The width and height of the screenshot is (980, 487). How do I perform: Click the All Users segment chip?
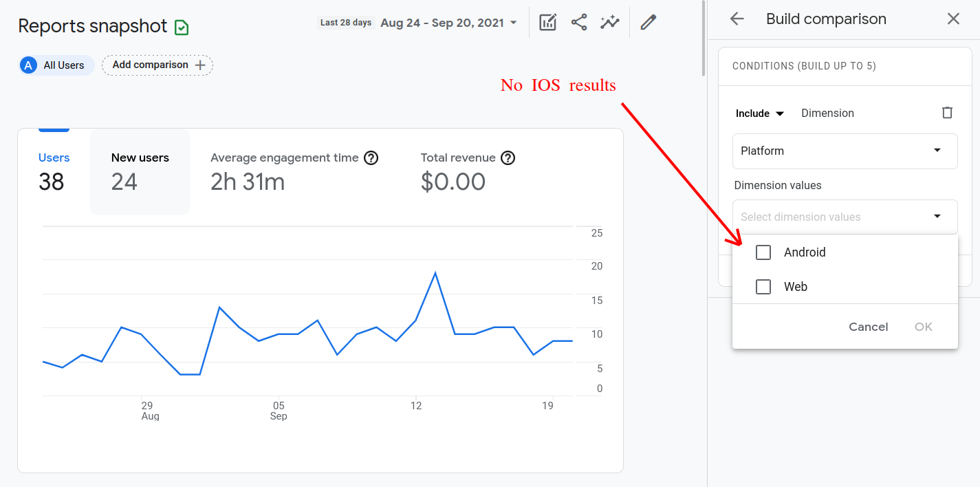coord(56,65)
